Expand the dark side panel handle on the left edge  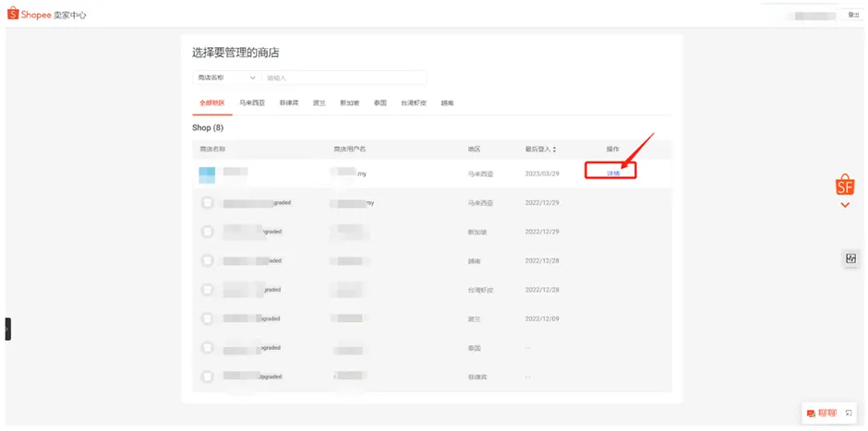point(7,329)
